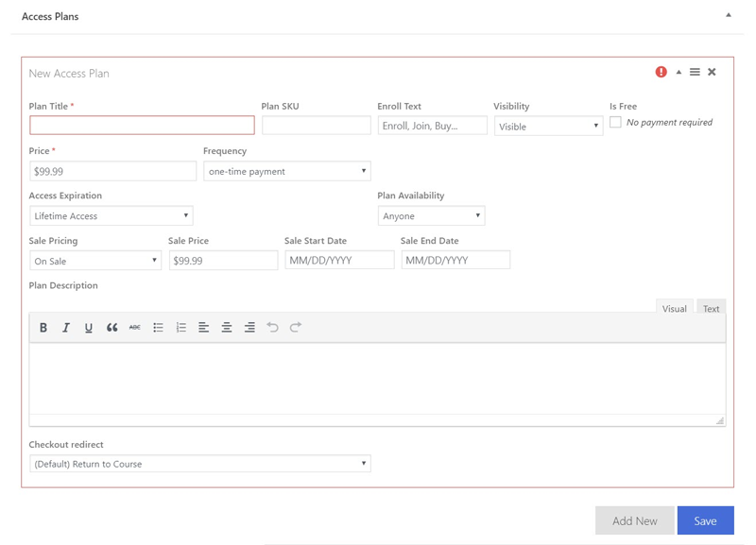Open the Frequency dropdown

287,171
